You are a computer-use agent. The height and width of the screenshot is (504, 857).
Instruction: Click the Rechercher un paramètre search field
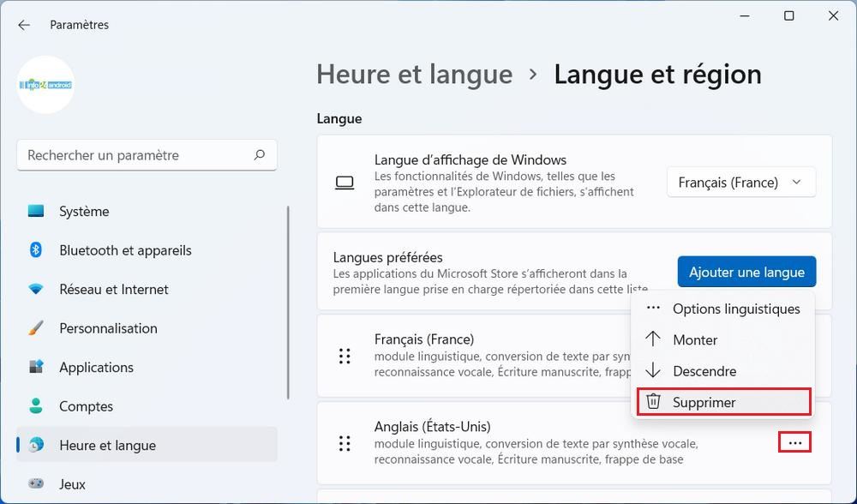click(137, 155)
